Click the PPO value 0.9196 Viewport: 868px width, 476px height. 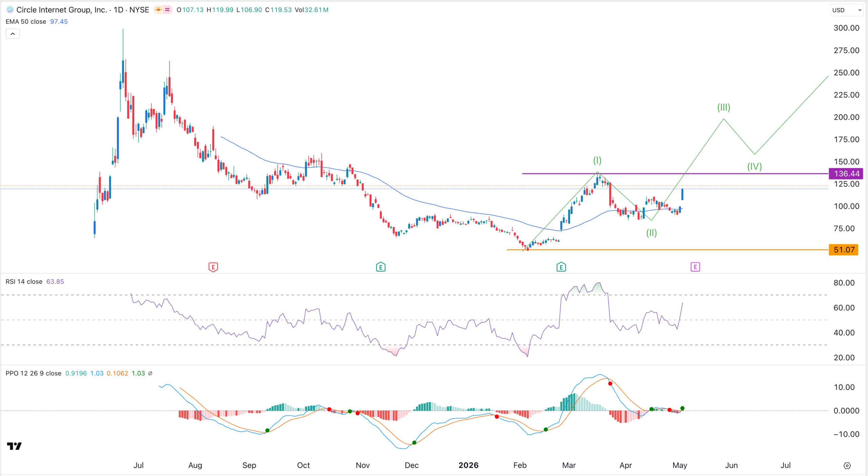[76, 373]
